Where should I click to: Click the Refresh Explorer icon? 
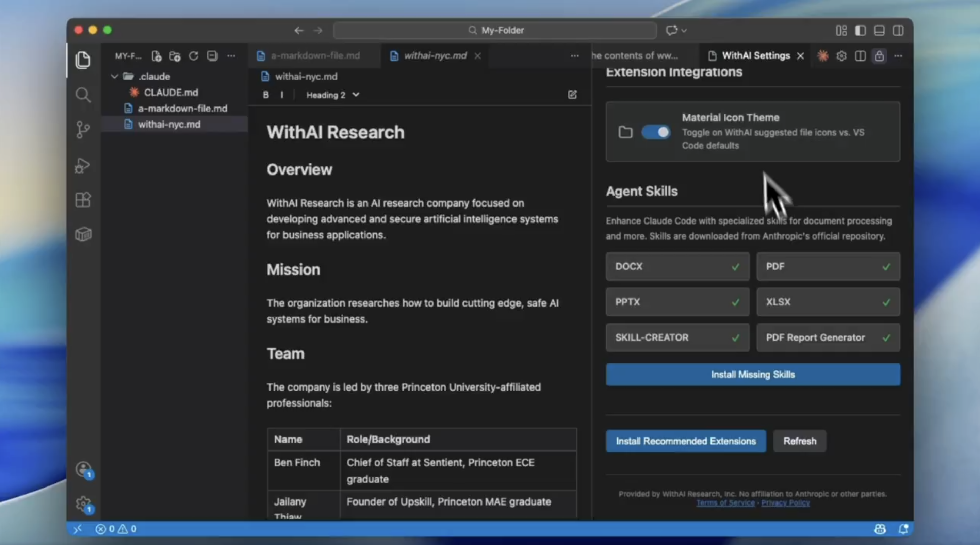193,56
